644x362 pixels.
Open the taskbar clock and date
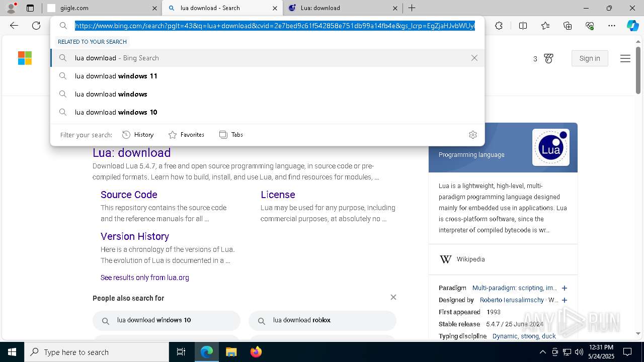point(601,352)
